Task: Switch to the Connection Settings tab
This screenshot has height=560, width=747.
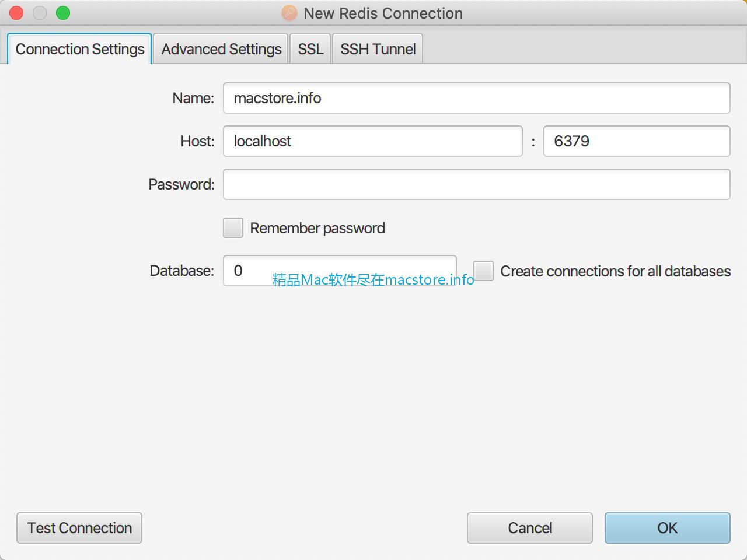Action: tap(80, 49)
